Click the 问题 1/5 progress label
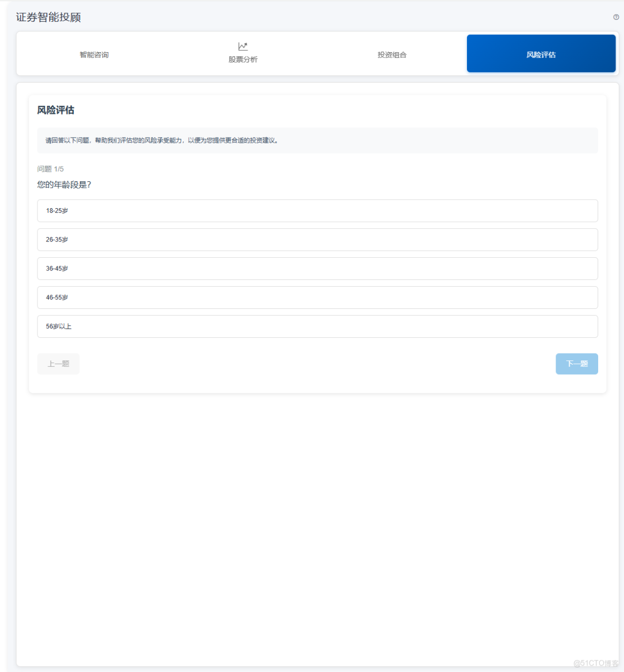The image size is (624, 672). pos(50,169)
